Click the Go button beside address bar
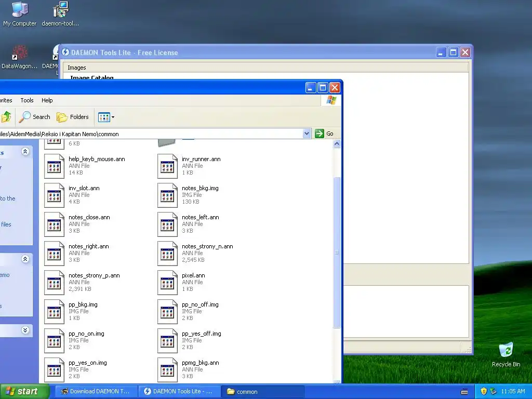Screen dimensions: 532x399 [324, 134]
